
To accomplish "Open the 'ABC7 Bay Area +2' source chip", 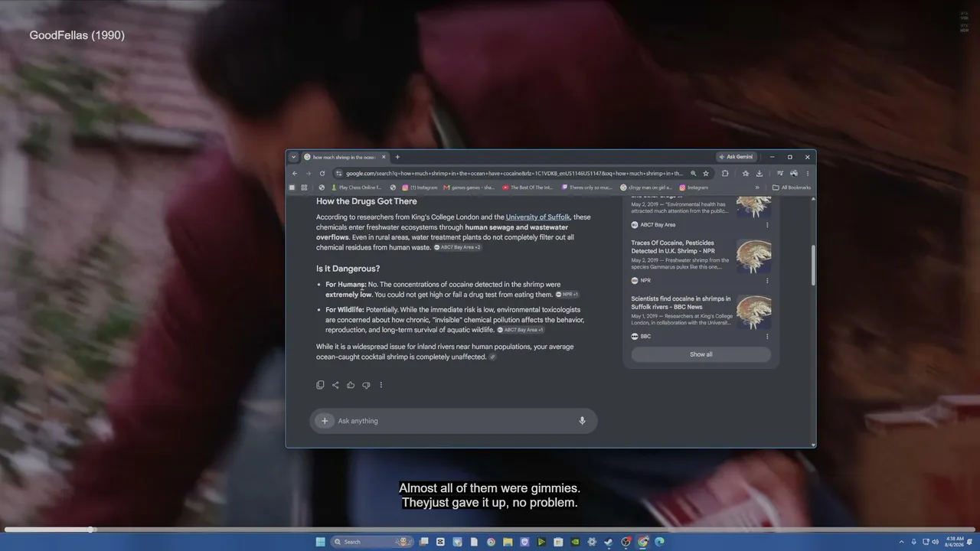I will (x=458, y=247).
